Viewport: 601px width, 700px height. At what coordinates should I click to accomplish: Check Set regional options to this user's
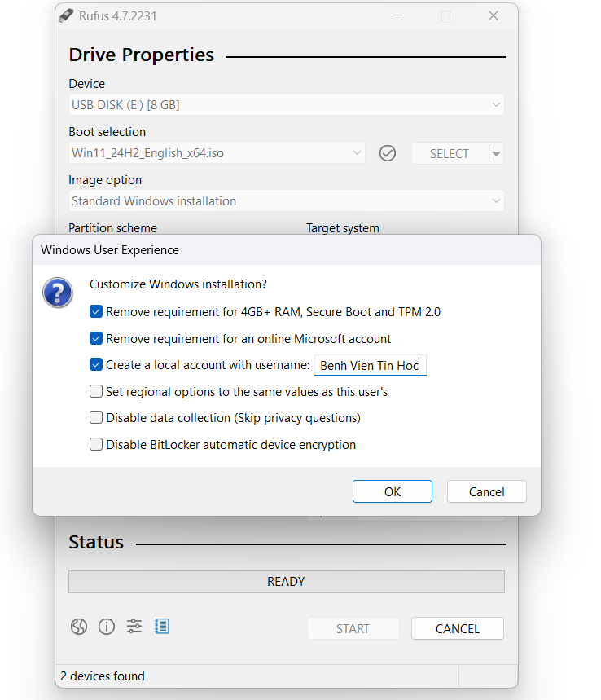96,392
